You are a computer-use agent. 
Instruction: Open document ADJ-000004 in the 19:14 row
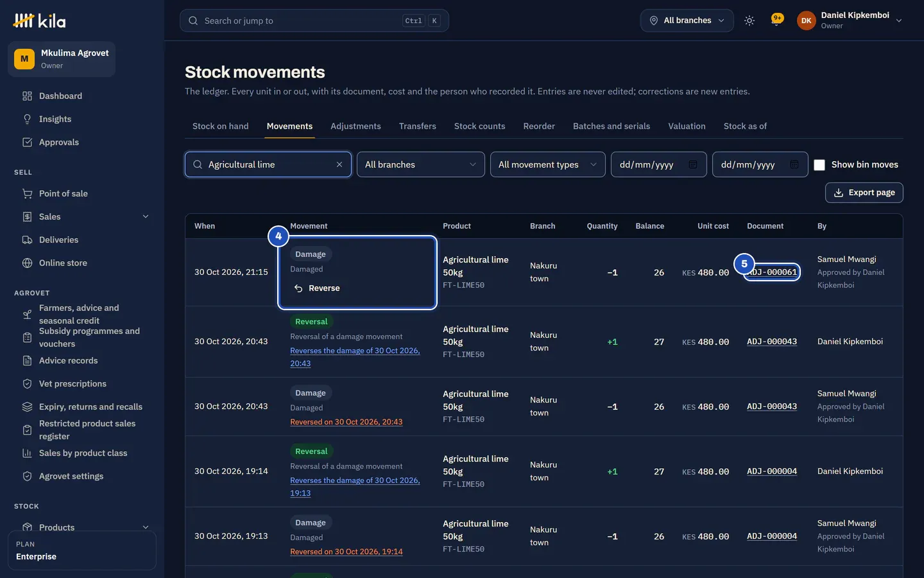pyautogui.click(x=772, y=471)
